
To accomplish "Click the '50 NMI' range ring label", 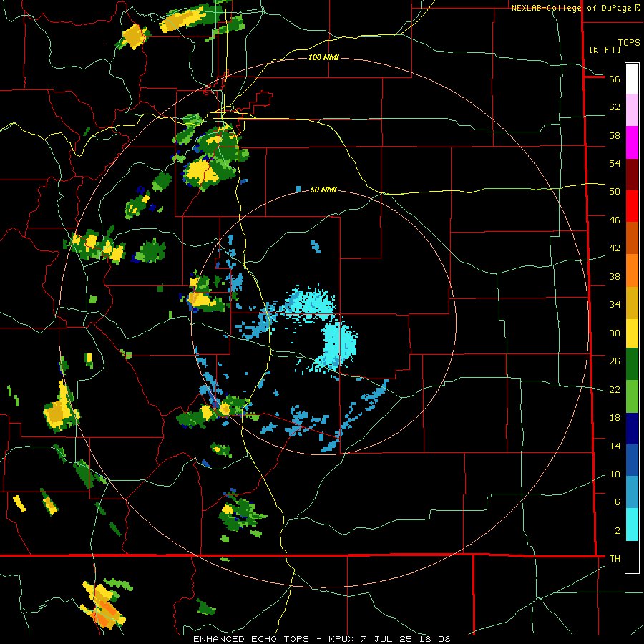I will [x=323, y=190].
